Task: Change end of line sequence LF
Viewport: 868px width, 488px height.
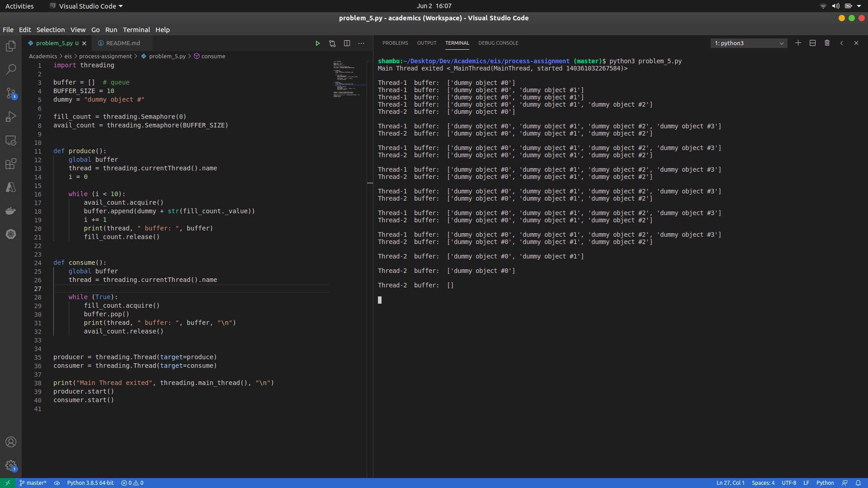Action: (806, 483)
